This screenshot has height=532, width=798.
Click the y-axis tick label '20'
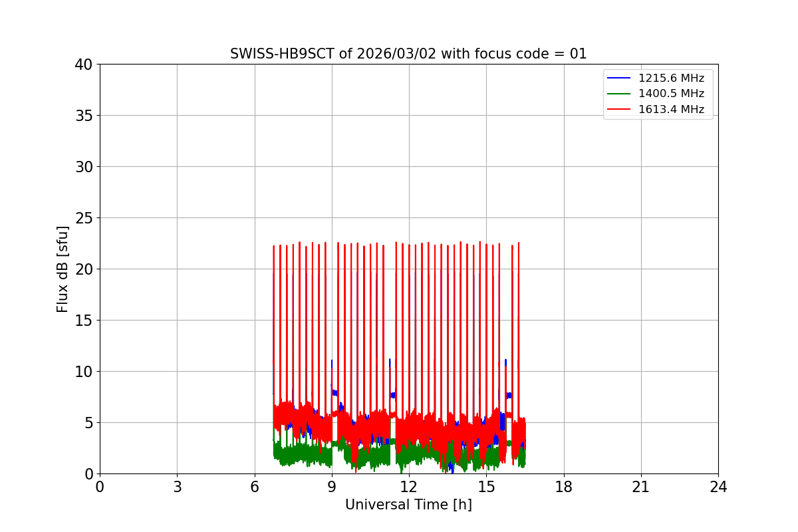click(x=84, y=269)
